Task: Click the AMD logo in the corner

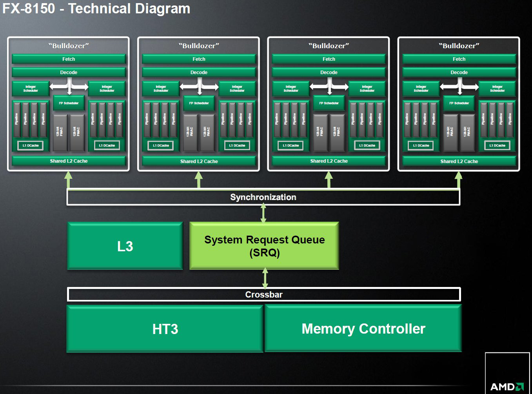Action: click(x=507, y=387)
